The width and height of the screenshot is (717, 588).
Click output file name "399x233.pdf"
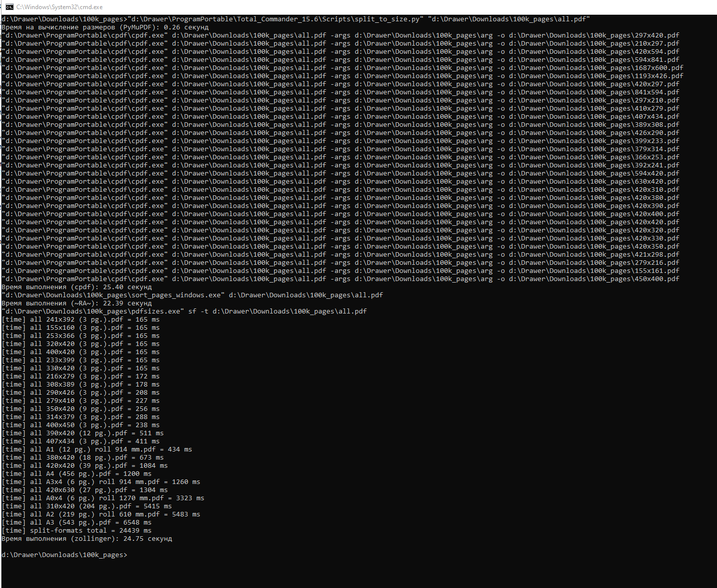point(657,141)
